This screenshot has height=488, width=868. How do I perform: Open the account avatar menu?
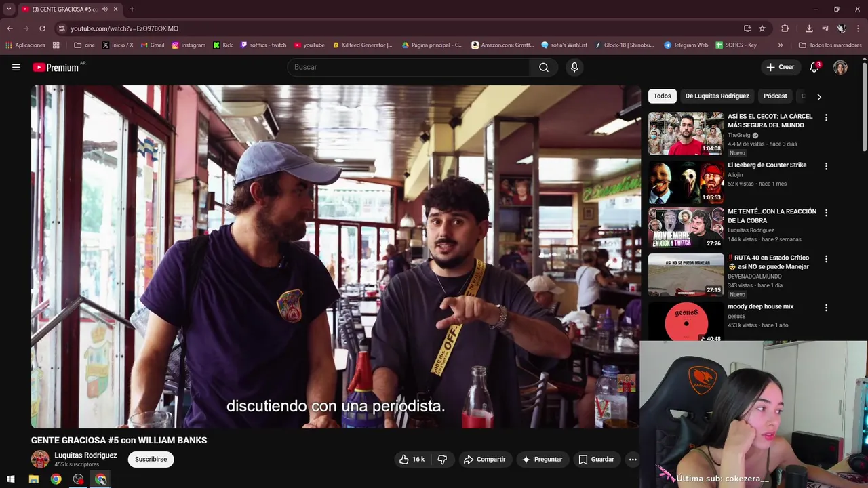[x=840, y=67]
